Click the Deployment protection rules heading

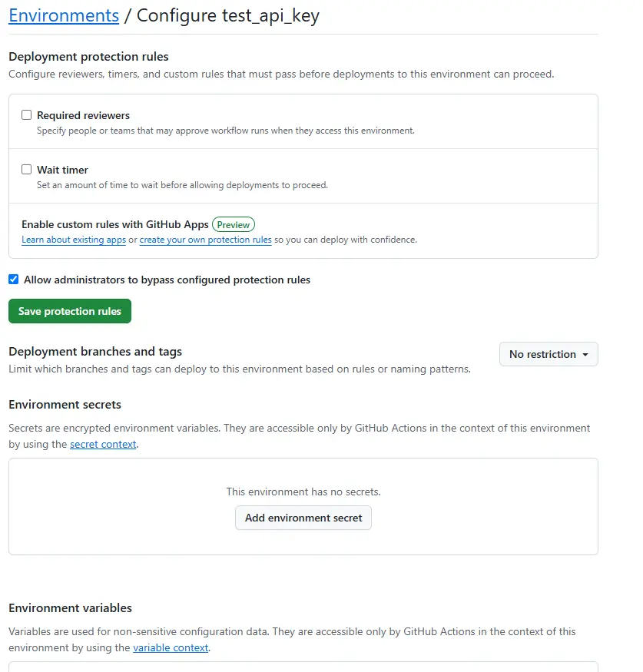pyautogui.click(x=88, y=57)
